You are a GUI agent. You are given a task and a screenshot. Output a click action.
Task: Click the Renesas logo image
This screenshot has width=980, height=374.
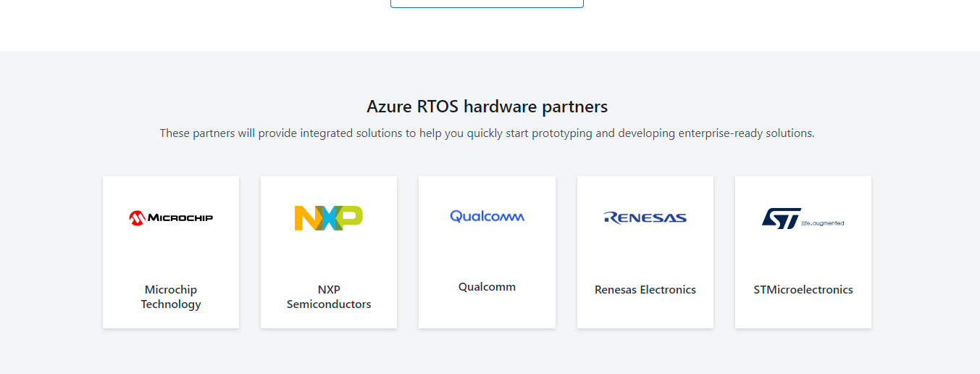pos(645,217)
